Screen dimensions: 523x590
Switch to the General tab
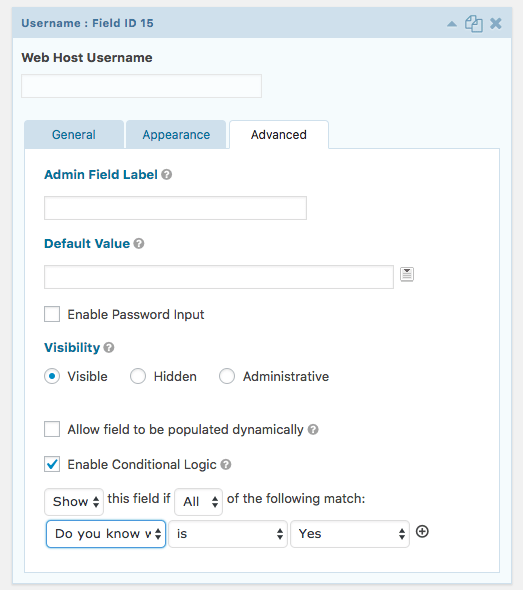[x=74, y=134]
